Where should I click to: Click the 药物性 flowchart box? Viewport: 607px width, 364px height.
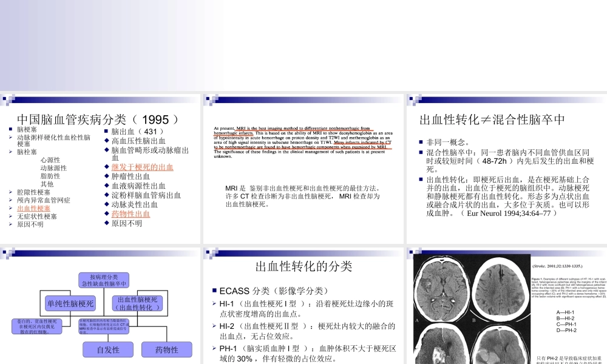pyautogui.click(x=167, y=349)
